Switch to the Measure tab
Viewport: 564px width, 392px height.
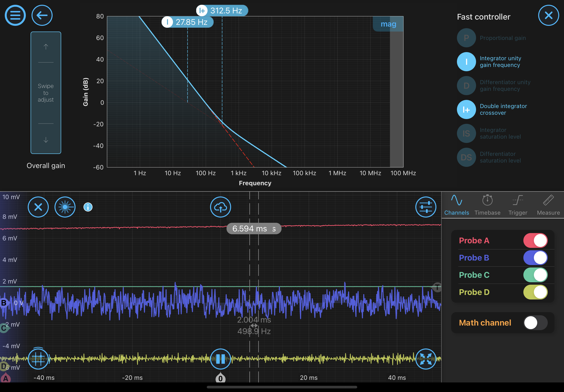(548, 205)
